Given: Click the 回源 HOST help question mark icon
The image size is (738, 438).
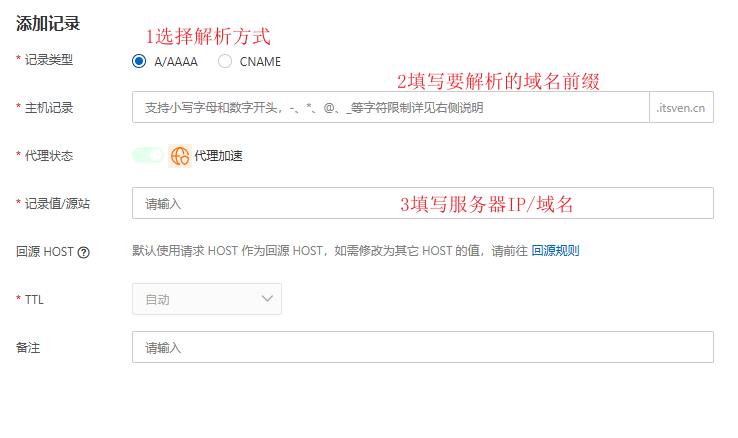Looking at the screenshot, I should 83,252.
